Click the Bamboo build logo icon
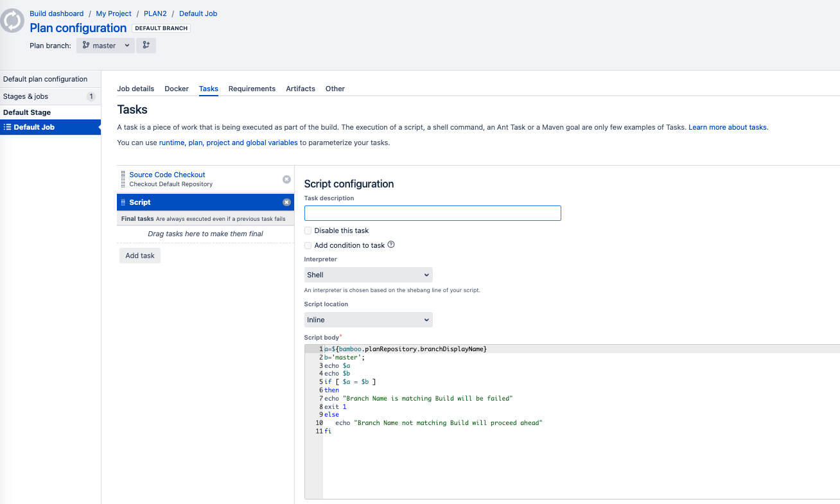Screen dimensions: 840x504 12,21
